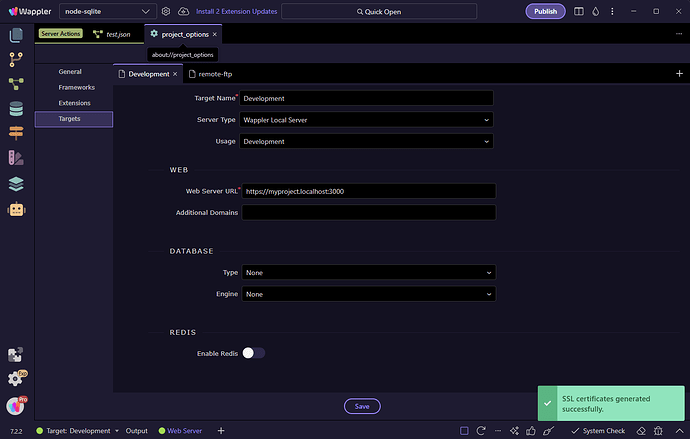Viewport: 690px width, 439px height.
Task: Expand the Database Type dropdown
Action: pyautogui.click(x=367, y=272)
